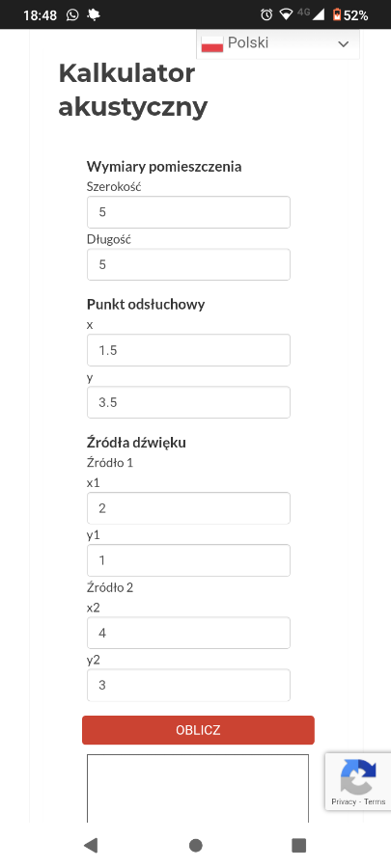Viewport: 391px width, 868px height.
Task: Tap the WhatsApp notification icon
Action: [x=72, y=14]
